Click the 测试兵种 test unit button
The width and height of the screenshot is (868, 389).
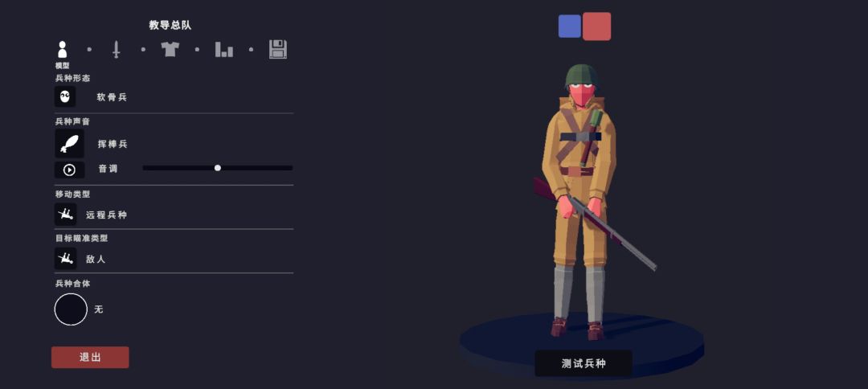583,363
